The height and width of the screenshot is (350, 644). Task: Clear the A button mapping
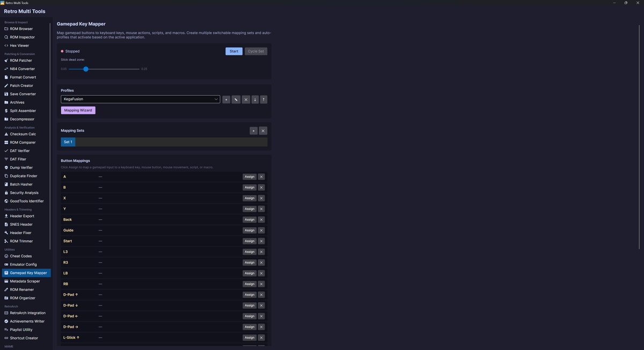[x=261, y=177]
